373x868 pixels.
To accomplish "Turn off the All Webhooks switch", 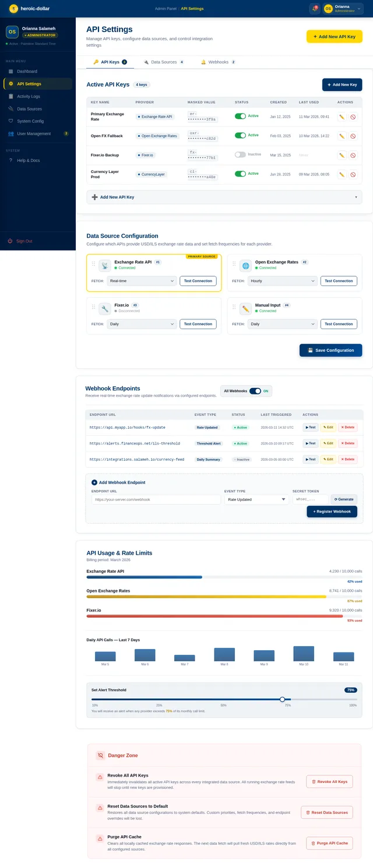I will (255, 391).
